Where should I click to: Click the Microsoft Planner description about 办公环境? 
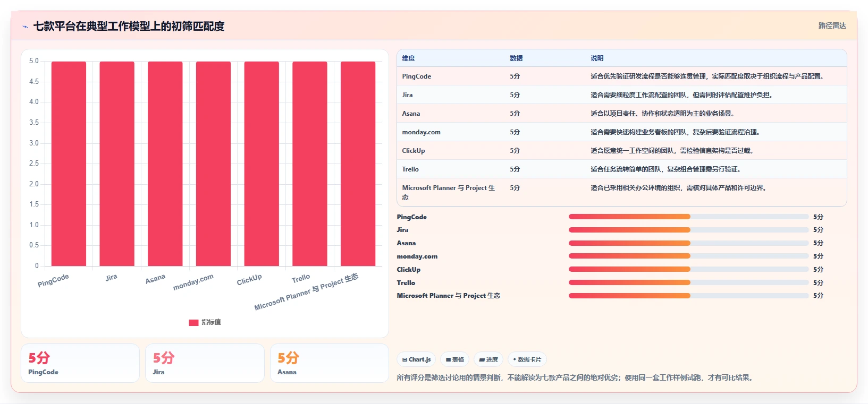click(x=679, y=188)
